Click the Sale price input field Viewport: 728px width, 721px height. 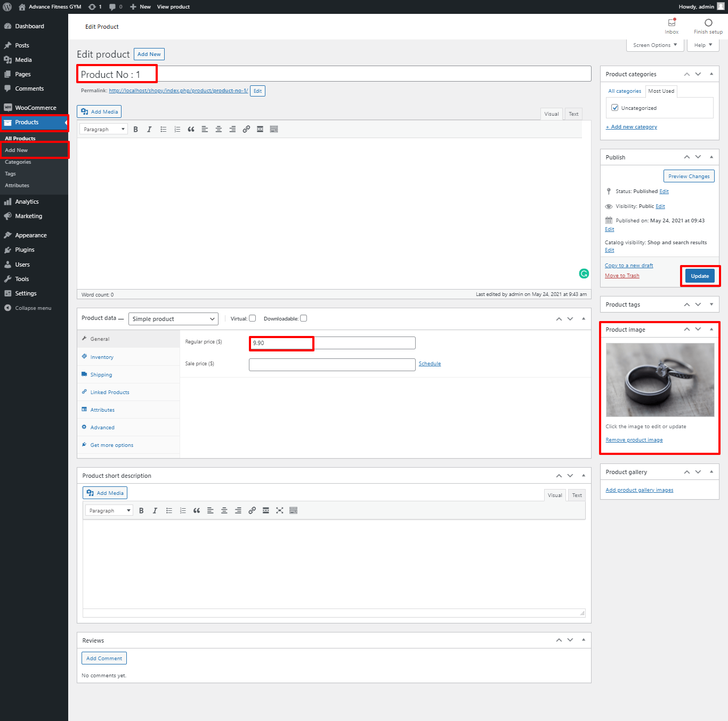click(x=331, y=365)
